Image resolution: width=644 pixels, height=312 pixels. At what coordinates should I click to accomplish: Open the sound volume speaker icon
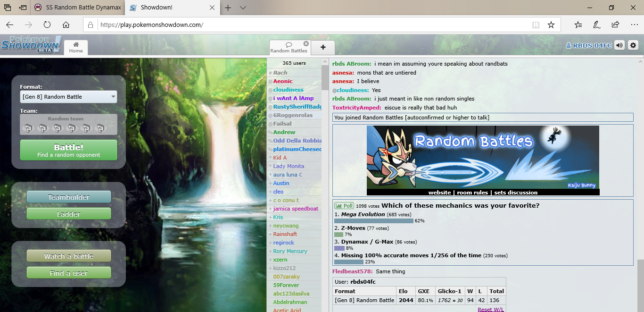click(x=619, y=45)
